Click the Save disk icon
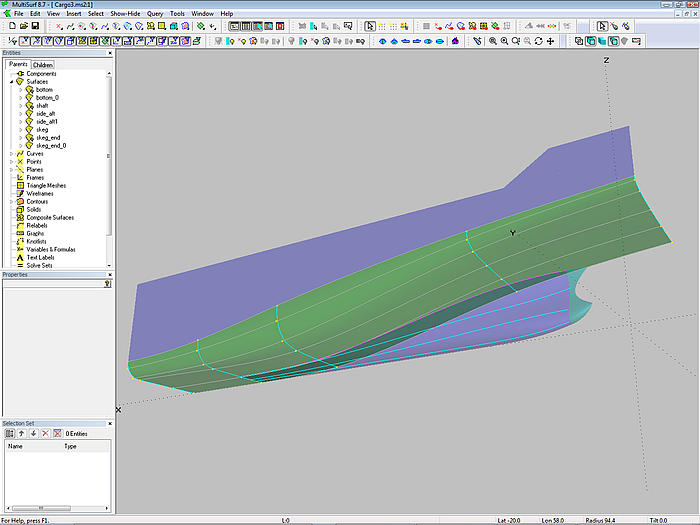This screenshot has height=525, width=700. tap(33, 26)
